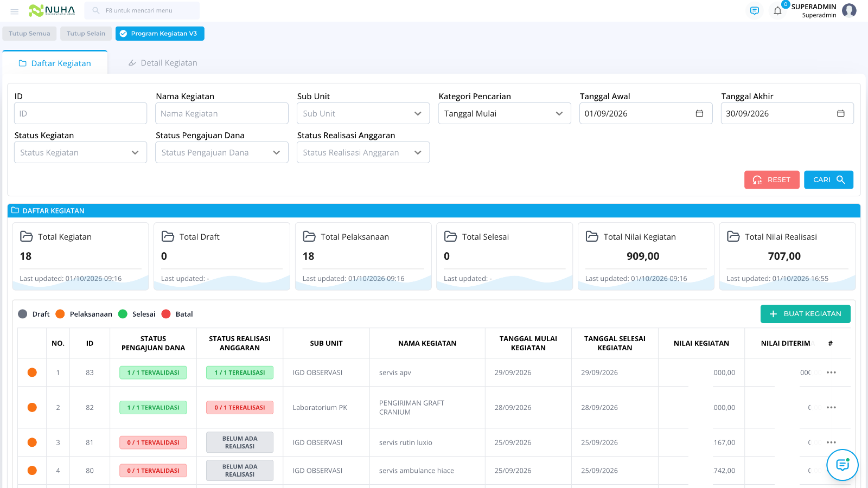
Task: Click the F8 menu search box
Action: (x=142, y=10)
